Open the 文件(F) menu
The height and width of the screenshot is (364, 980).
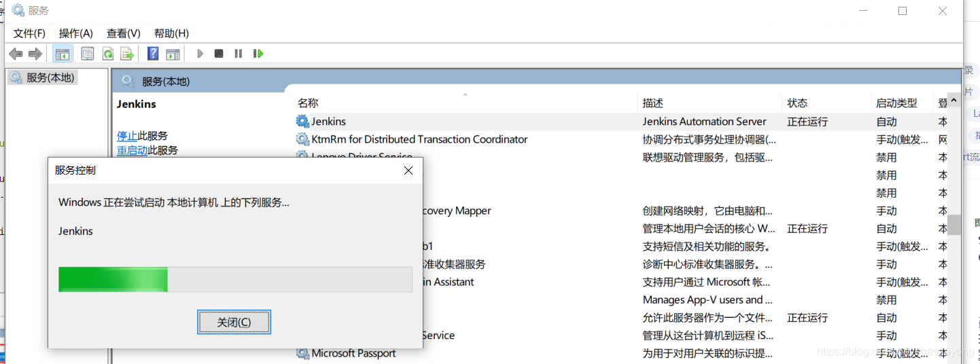click(x=29, y=33)
